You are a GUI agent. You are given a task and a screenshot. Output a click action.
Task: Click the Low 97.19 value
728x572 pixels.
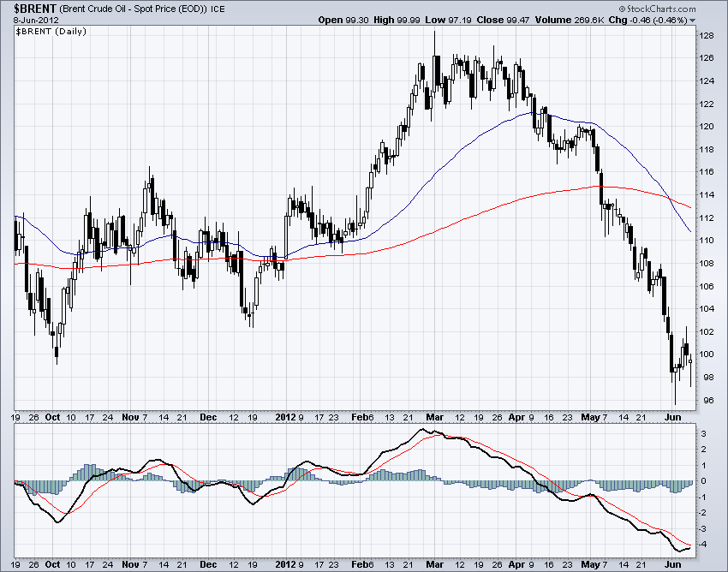pyautogui.click(x=448, y=20)
